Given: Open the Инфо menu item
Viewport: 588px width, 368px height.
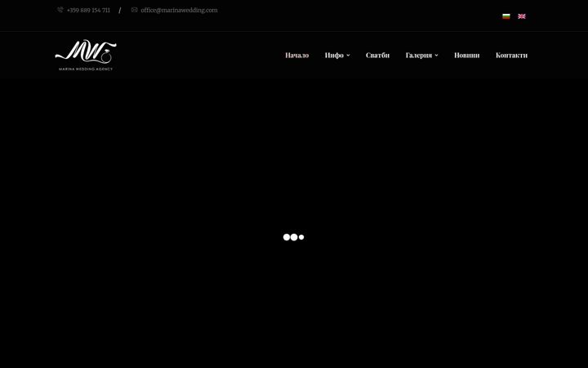Looking at the screenshot, I should pos(334,56).
